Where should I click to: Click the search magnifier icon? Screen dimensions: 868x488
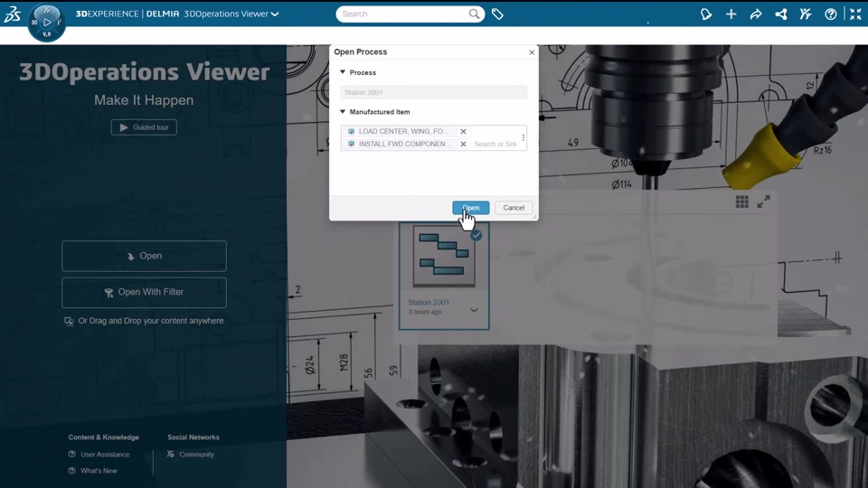(x=474, y=14)
